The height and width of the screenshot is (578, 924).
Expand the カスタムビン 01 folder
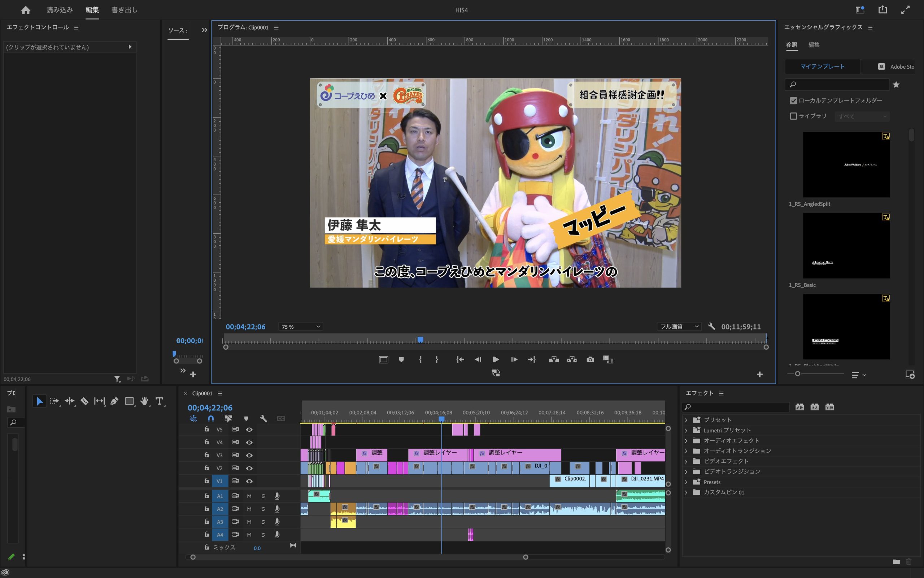(686, 492)
